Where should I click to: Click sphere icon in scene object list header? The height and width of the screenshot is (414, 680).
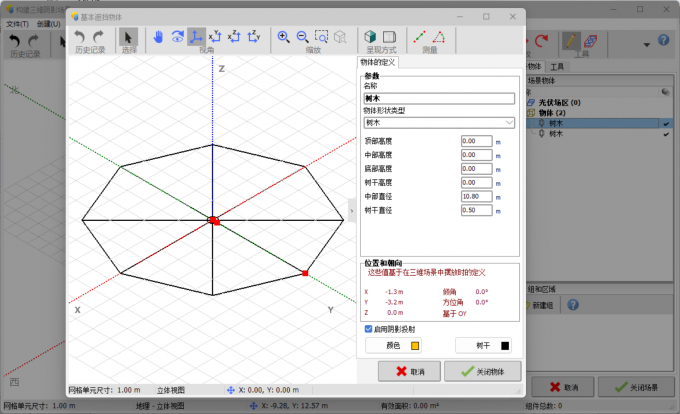tap(666, 92)
